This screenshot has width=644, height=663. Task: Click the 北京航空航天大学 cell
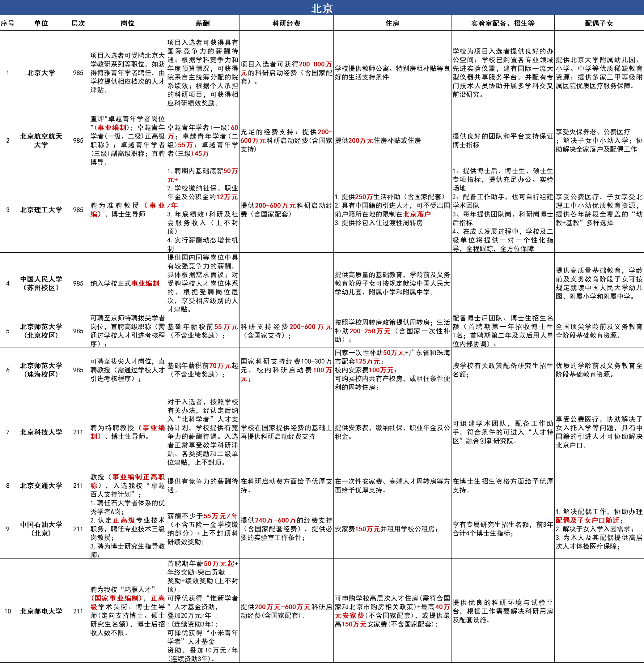41,140
